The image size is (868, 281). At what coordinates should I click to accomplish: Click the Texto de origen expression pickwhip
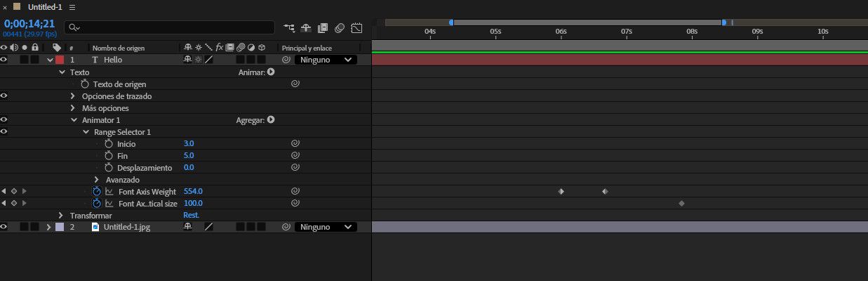pos(295,84)
